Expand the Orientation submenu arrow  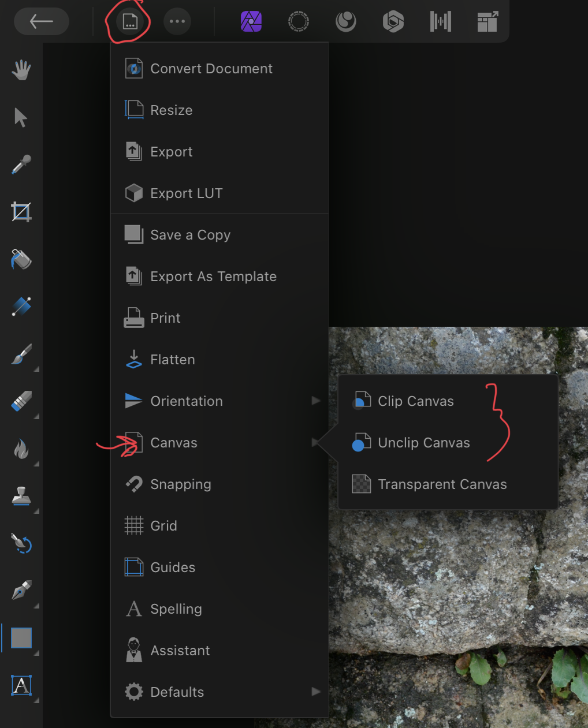coord(315,401)
